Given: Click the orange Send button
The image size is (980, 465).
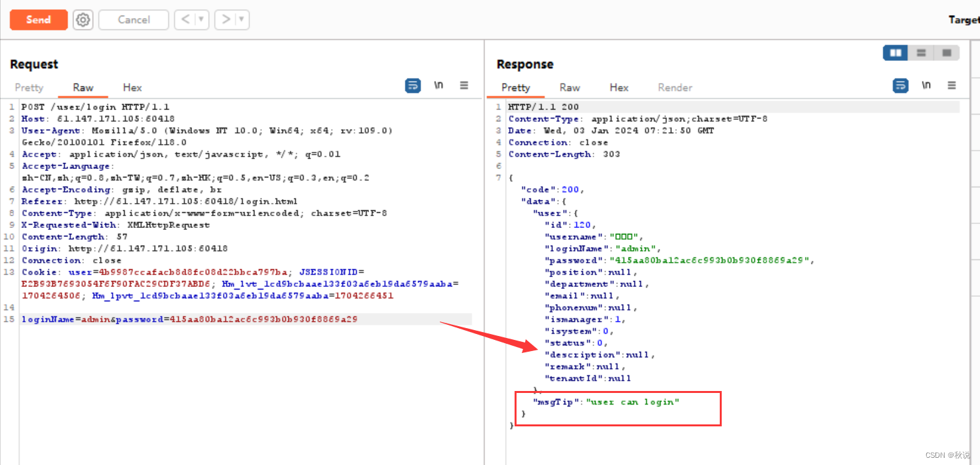Looking at the screenshot, I should click(x=39, y=20).
